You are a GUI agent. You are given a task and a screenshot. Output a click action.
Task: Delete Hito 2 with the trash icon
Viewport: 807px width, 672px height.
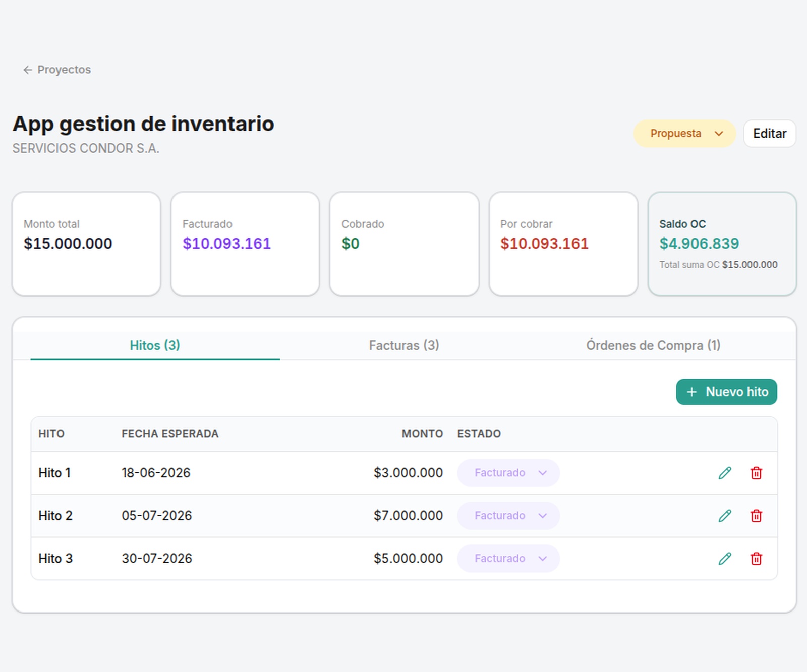coord(756,516)
